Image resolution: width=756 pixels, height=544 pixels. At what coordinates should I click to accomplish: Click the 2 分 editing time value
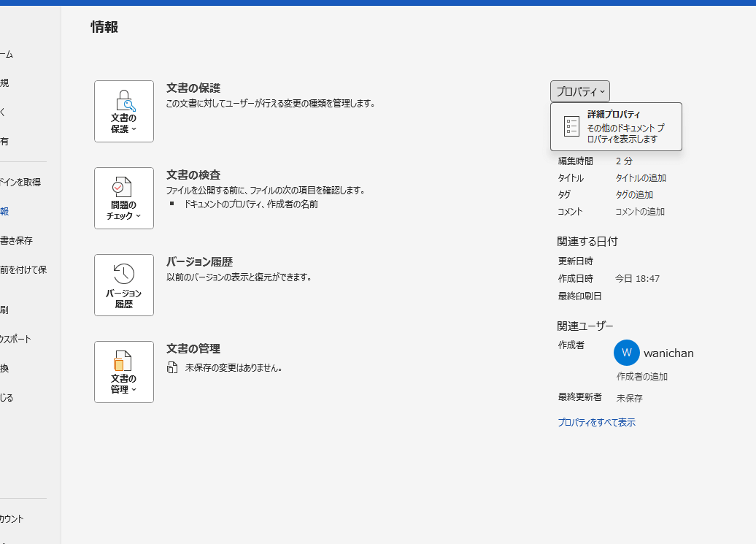pos(624,161)
